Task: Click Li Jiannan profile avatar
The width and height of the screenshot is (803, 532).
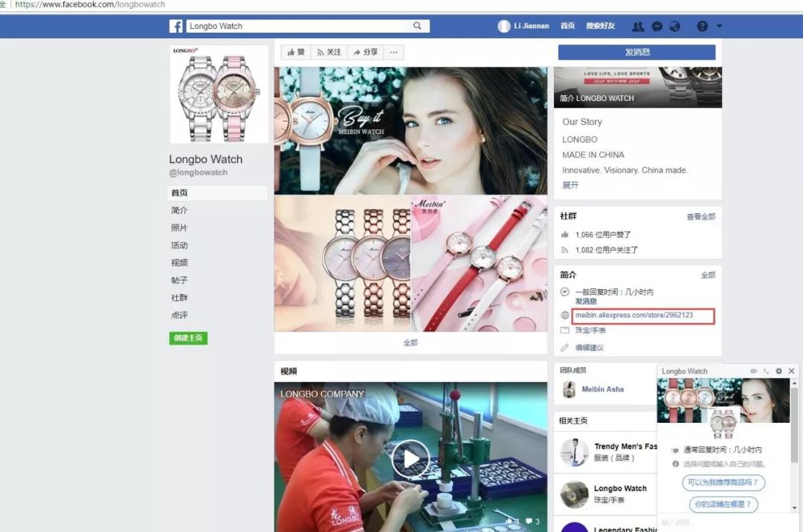Action: (x=504, y=26)
